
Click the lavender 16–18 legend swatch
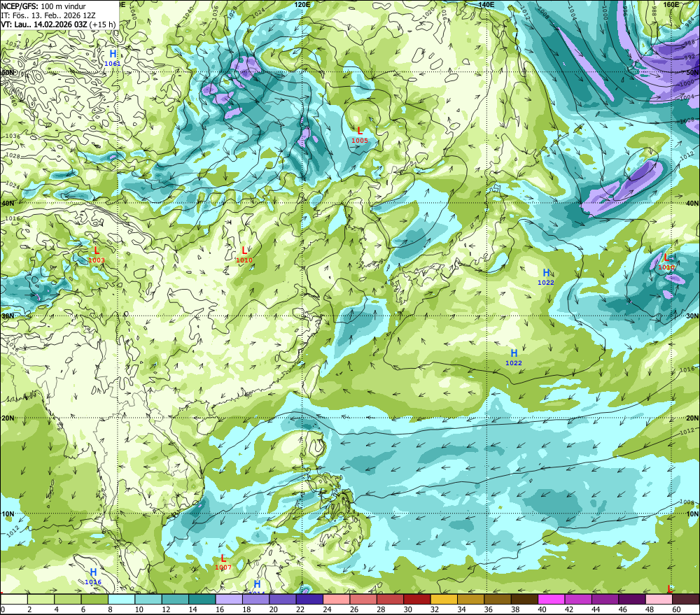[x=229, y=600]
